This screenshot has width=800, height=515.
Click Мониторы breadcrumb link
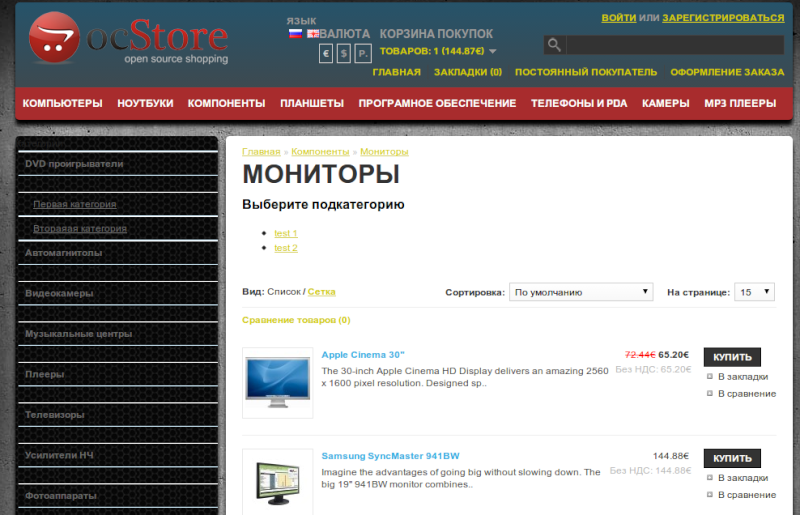click(x=384, y=152)
